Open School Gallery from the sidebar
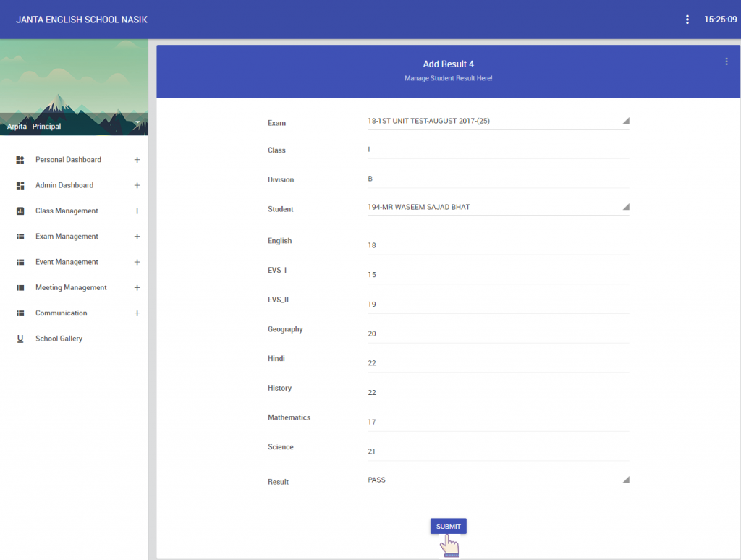 point(59,339)
